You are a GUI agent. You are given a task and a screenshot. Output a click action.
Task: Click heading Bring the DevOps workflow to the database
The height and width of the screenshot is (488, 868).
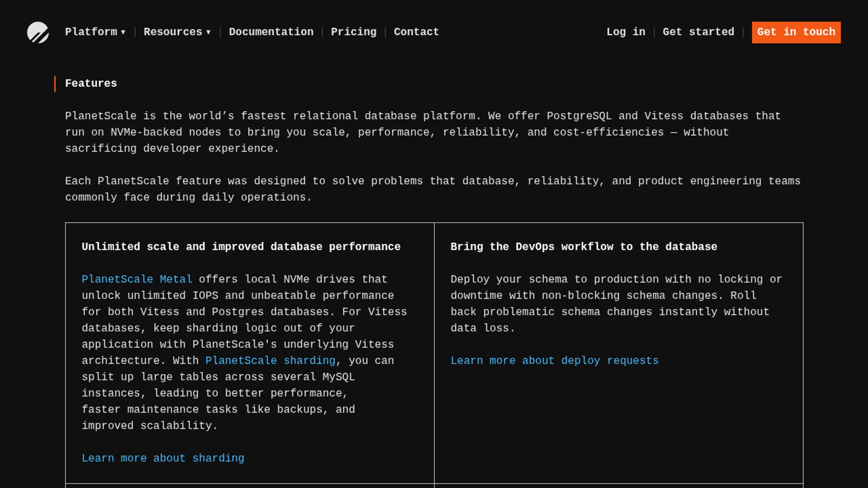pos(584,247)
